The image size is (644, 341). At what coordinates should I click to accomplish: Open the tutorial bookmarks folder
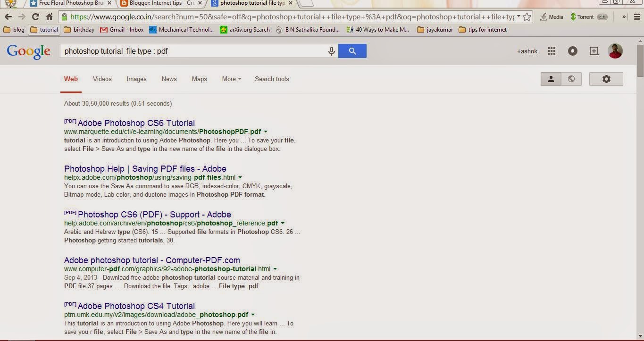tap(44, 30)
